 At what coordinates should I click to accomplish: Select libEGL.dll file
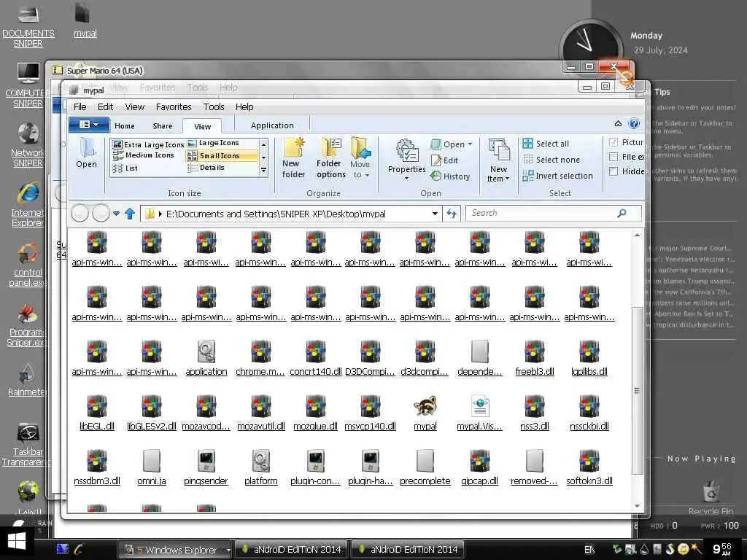point(97,413)
